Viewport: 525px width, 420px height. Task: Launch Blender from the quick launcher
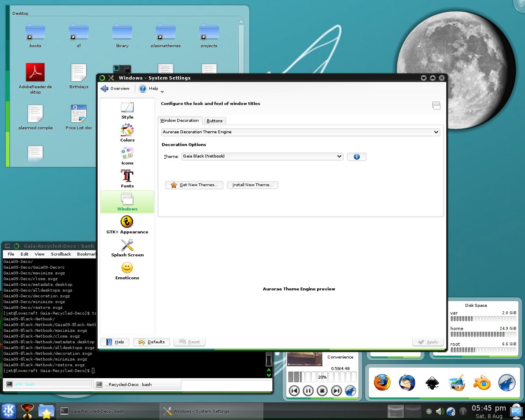pos(482,383)
